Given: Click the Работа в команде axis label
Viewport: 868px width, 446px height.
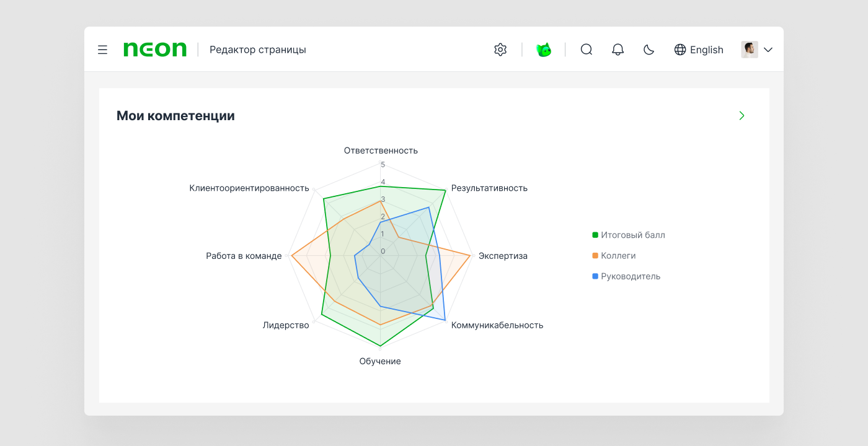Looking at the screenshot, I should click(x=244, y=256).
